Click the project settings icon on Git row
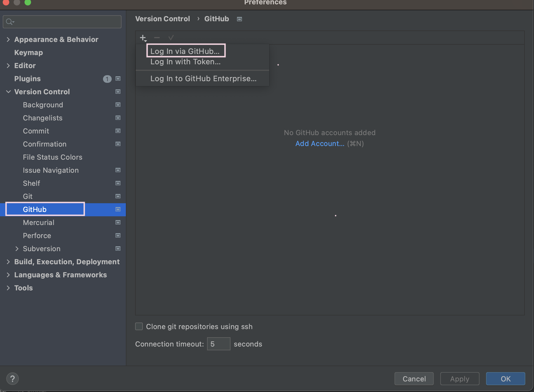 (x=118, y=196)
